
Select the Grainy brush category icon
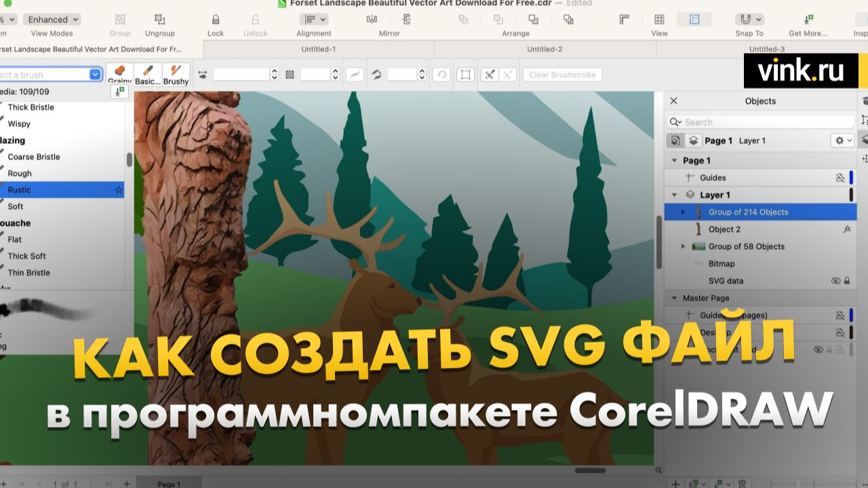coord(120,74)
